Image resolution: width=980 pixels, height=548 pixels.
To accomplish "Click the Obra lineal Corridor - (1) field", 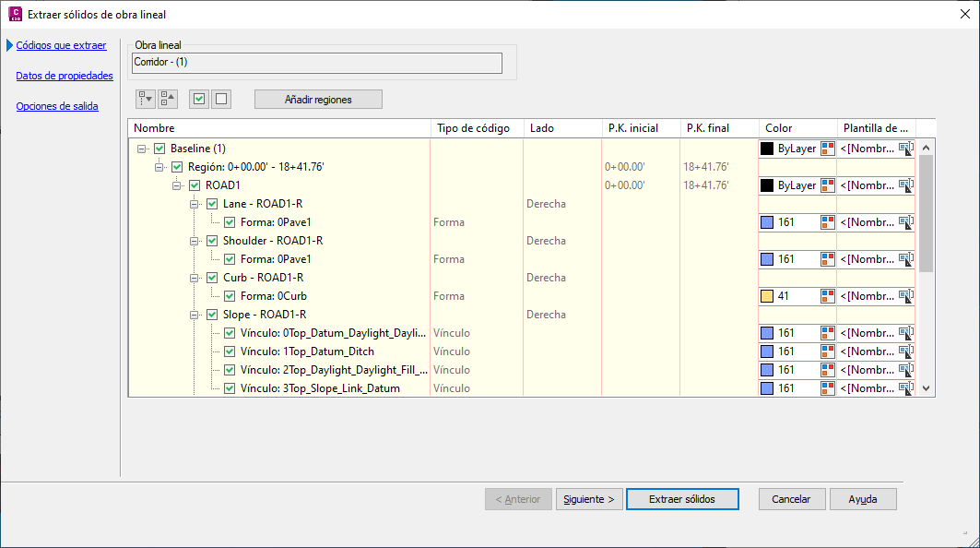I will point(317,63).
